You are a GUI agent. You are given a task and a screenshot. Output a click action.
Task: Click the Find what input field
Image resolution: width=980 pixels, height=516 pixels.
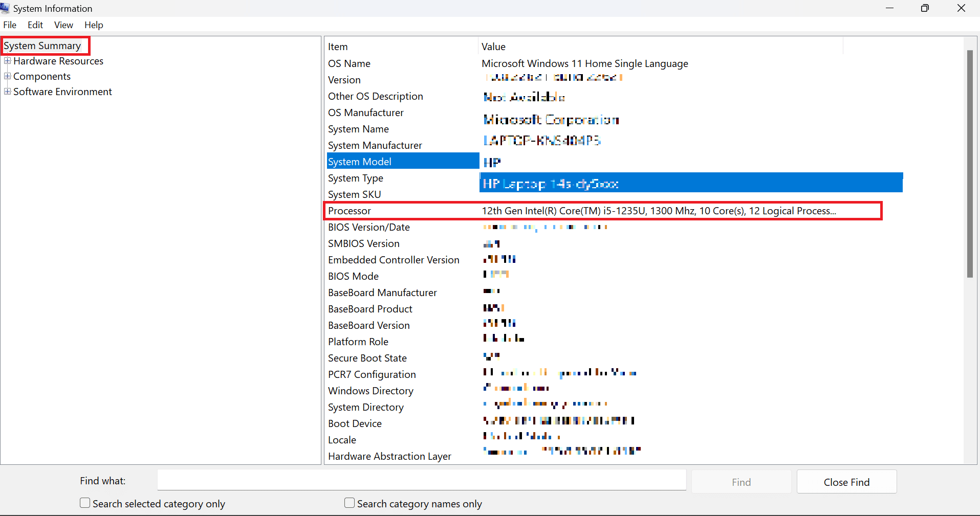[x=422, y=480]
